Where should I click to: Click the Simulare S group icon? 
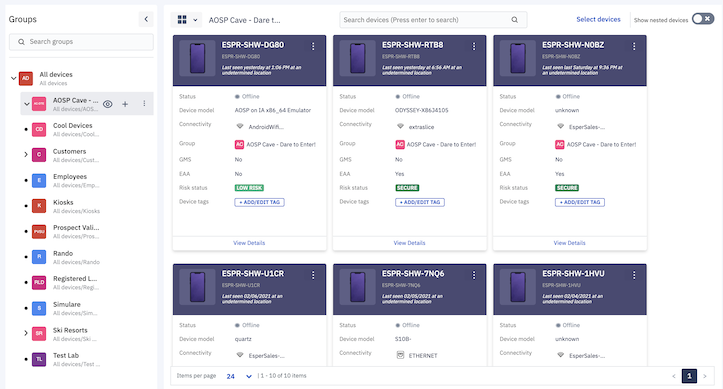click(39, 308)
